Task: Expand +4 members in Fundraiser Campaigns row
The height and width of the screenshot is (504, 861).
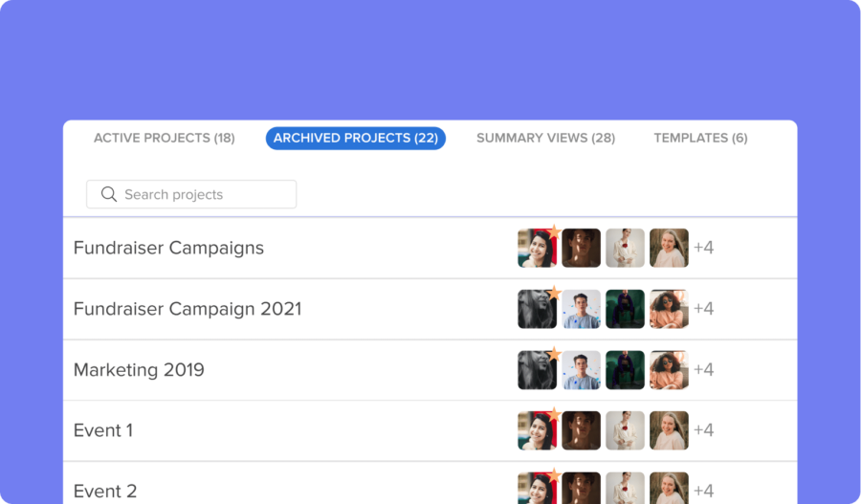Action: [x=703, y=248]
